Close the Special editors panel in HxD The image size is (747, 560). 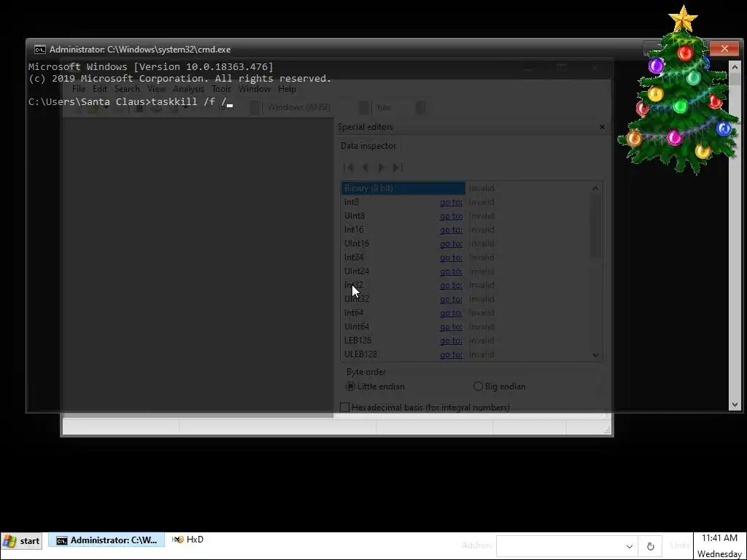point(602,127)
